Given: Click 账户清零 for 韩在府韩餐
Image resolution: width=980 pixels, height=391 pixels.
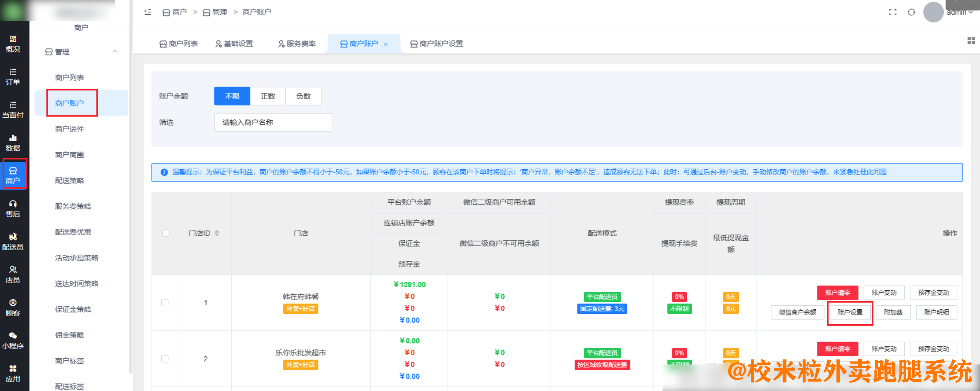Looking at the screenshot, I should click(838, 293).
